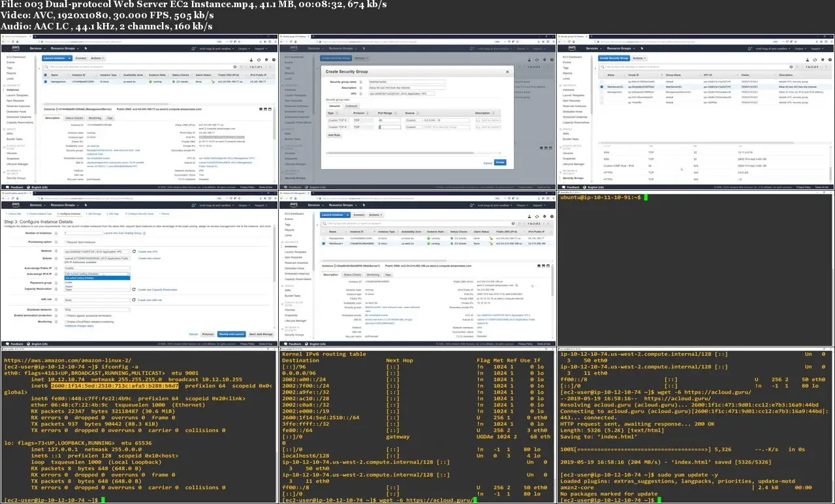
Task: Click info icon beside Purchasing option label
Action: pos(56,242)
